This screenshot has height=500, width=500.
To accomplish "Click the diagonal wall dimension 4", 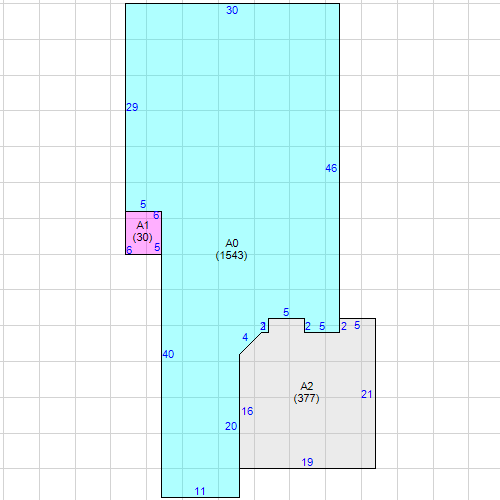I will tap(245, 337).
